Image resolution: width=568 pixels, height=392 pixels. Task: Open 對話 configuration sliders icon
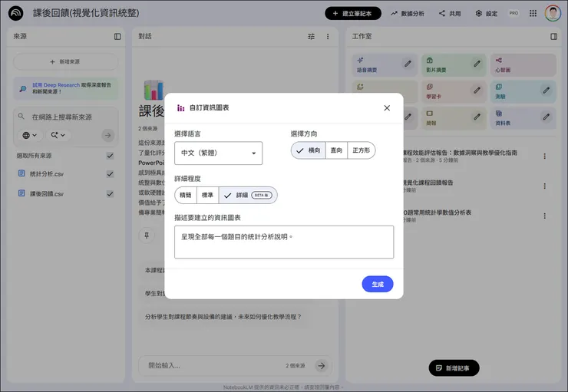pyautogui.click(x=311, y=37)
